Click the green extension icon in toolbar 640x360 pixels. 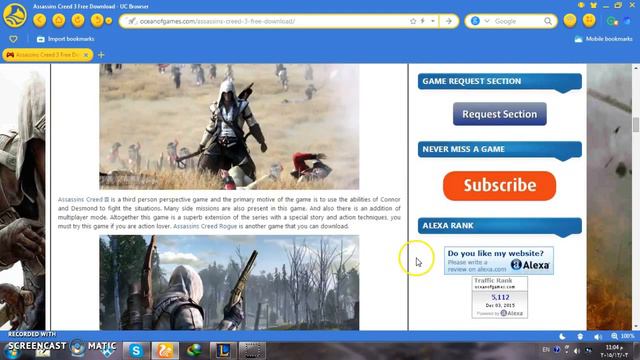(612, 21)
